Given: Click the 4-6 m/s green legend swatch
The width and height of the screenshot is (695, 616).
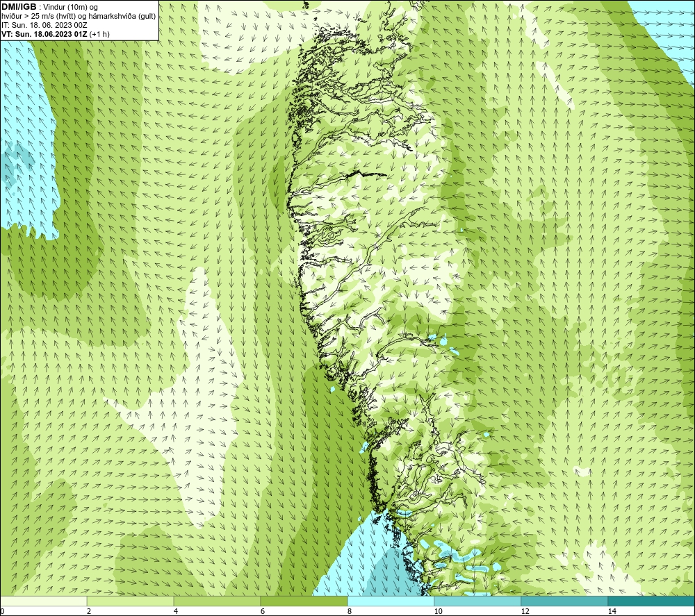Looking at the screenshot, I should click(x=217, y=601).
